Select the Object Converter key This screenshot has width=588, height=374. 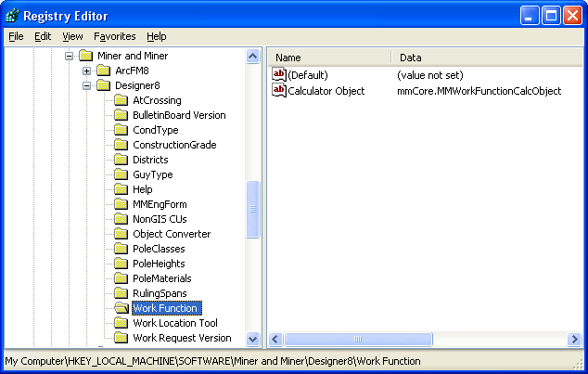click(172, 234)
